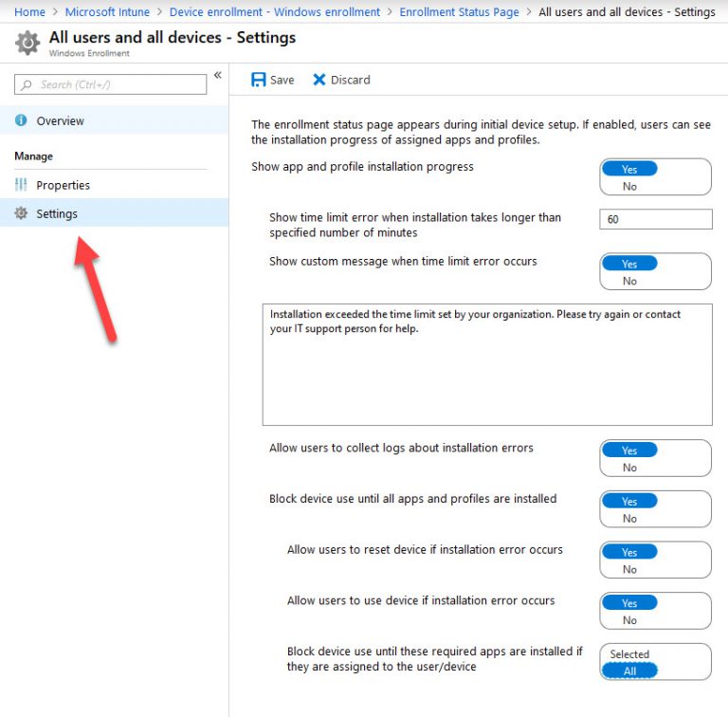Choose Selected for required apps blocking
This screenshot has width=728, height=717.
click(629, 653)
